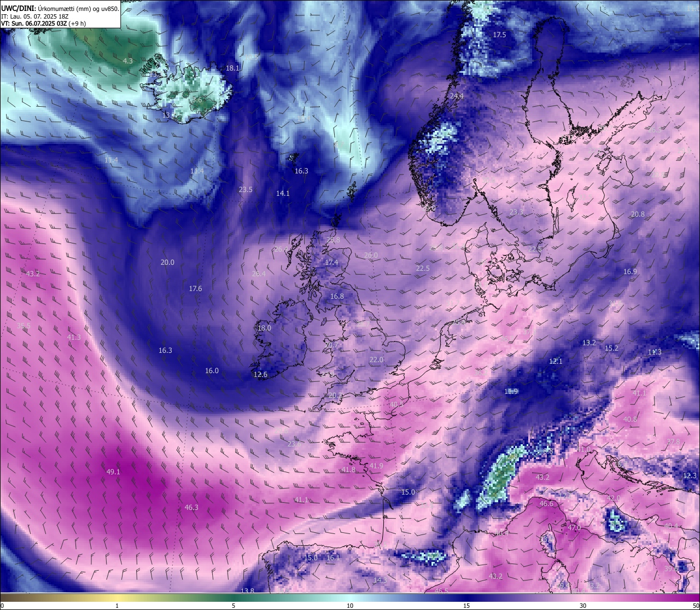Click the 12.6 value off southwest Ireland
The image size is (700, 610).
click(x=260, y=374)
